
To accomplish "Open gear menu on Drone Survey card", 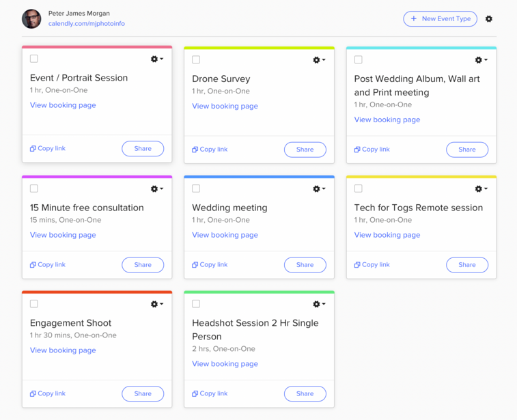I will pyautogui.click(x=319, y=60).
